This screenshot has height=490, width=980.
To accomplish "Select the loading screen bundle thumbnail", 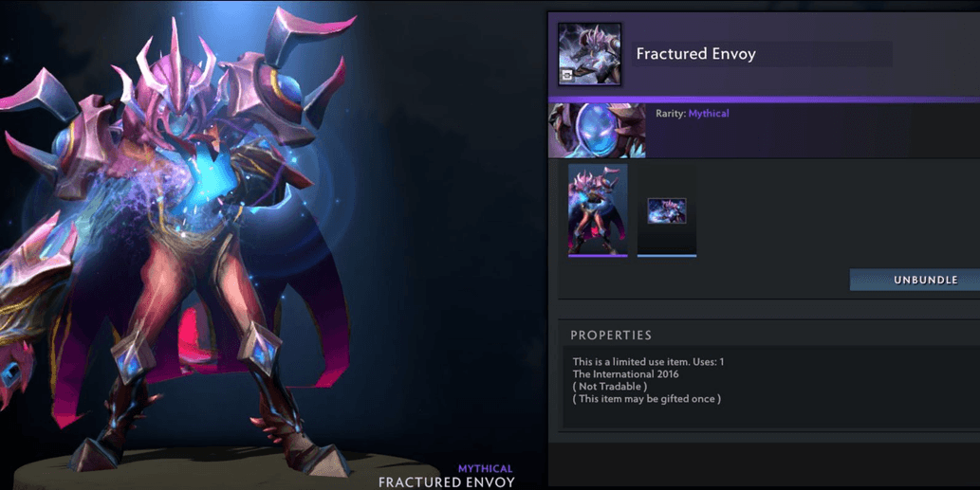I will 667,211.
